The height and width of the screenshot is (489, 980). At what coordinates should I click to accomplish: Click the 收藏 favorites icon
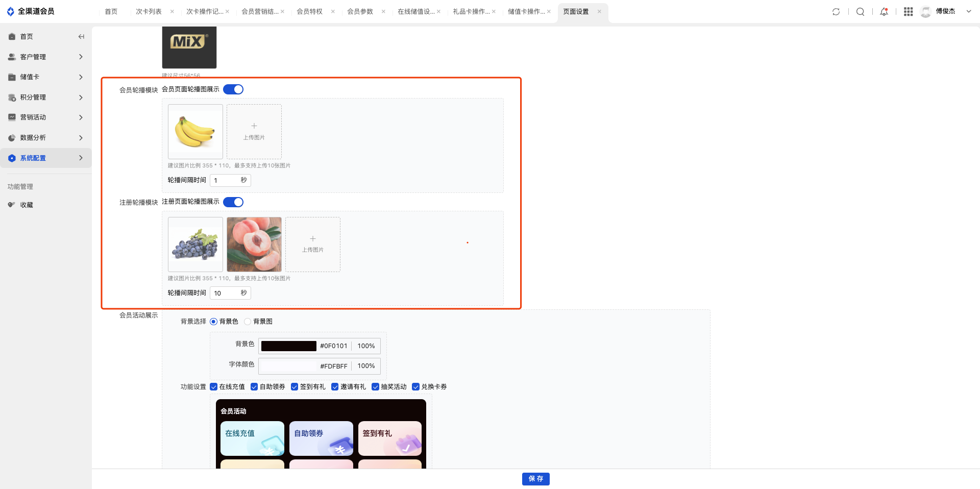12,205
